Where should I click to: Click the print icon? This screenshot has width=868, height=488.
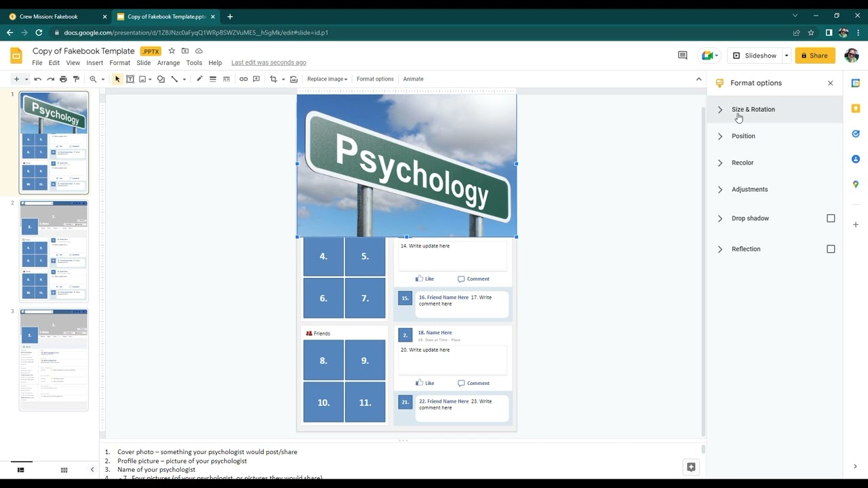click(63, 79)
